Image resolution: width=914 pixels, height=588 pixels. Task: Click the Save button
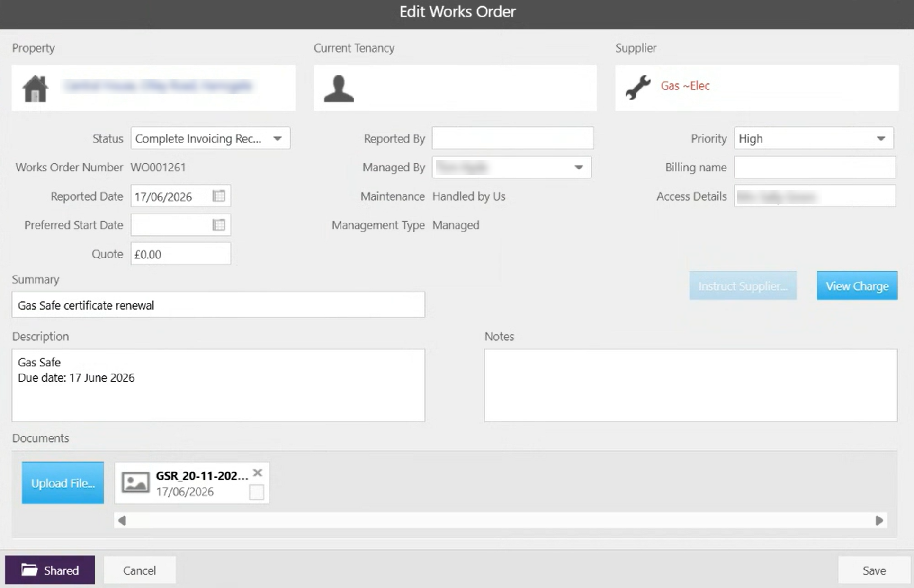pos(874,570)
